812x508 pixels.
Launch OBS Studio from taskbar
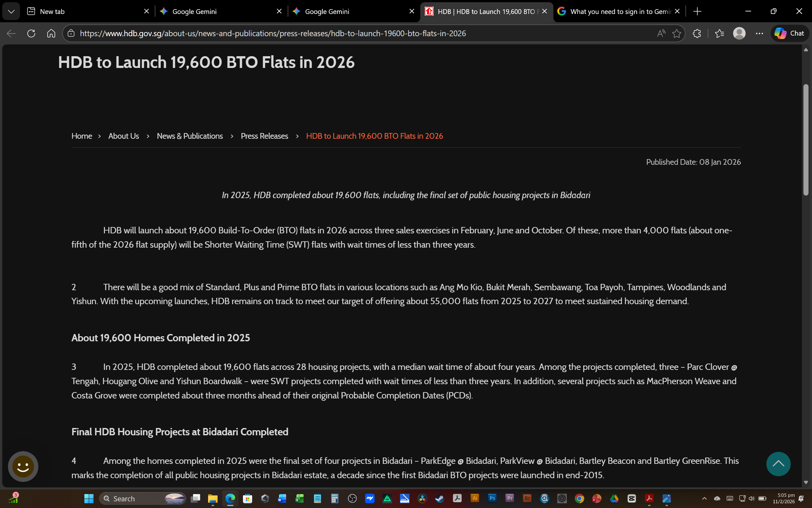click(352, 498)
